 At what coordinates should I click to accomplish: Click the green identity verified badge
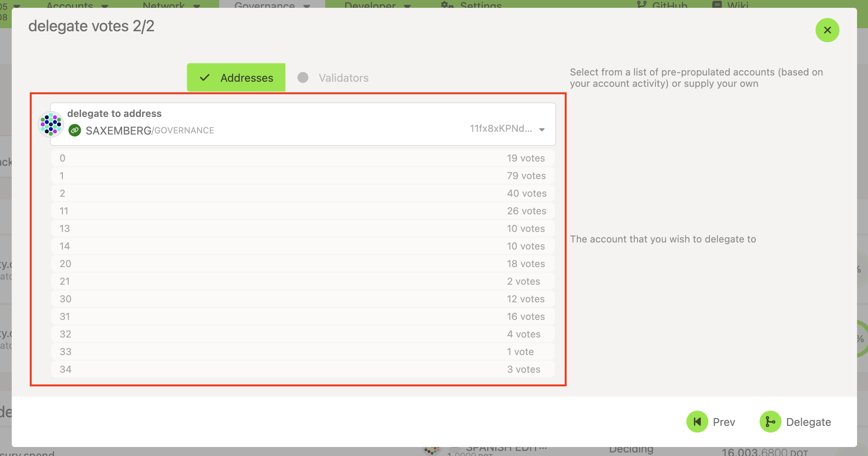point(75,130)
